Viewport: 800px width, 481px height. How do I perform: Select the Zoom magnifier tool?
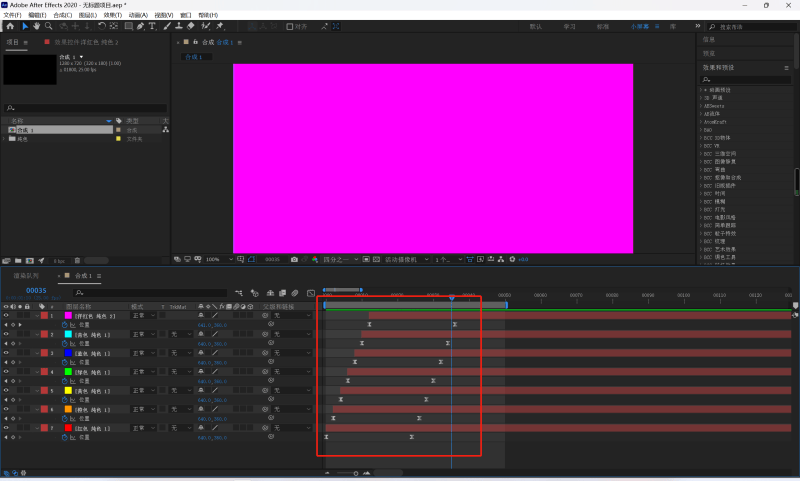tap(50, 27)
